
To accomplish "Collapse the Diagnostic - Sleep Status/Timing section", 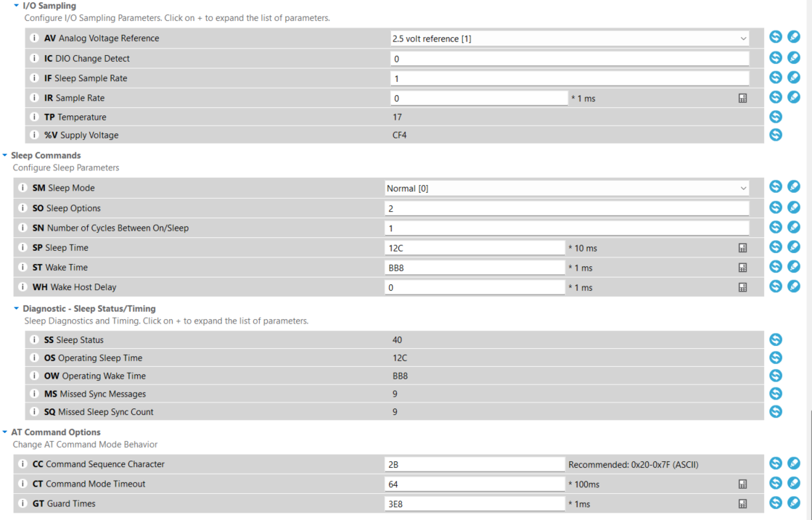I will click(x=17, y=308).
